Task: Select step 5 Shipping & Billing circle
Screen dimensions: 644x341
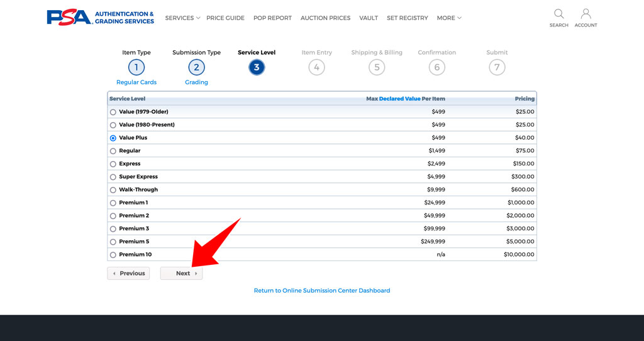Action: [377, 67]
